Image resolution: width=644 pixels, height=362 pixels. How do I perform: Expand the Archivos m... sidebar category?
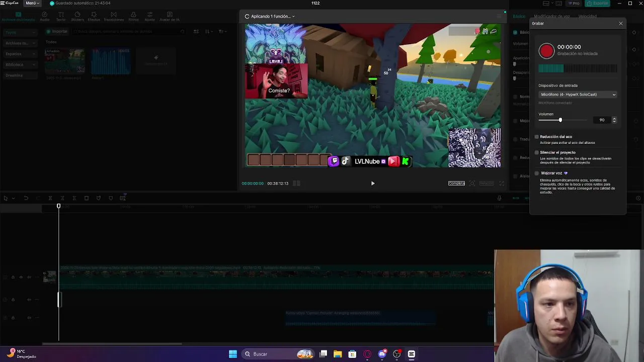coord(20,43)
